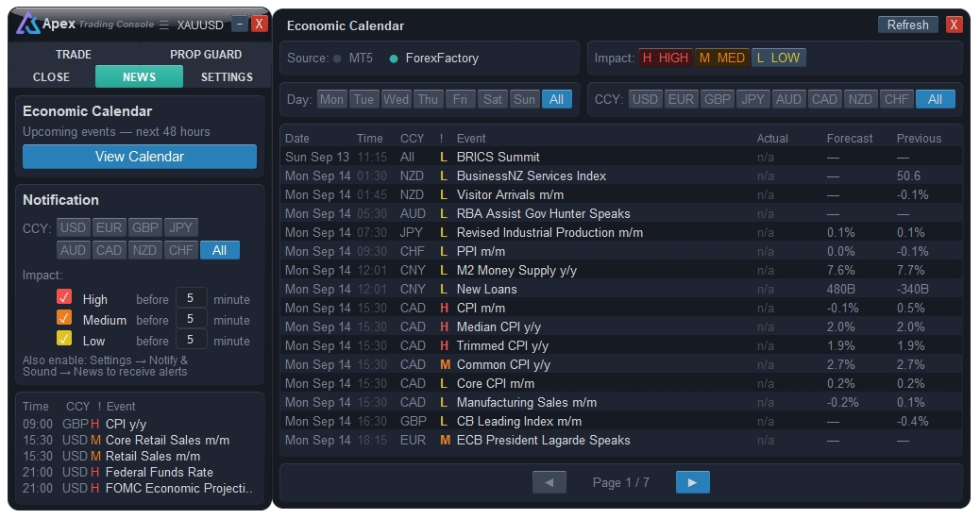The width and height of the screenshot is (980, 519).
Task: Edit High impact minutes field
Action: coord(191,298)
